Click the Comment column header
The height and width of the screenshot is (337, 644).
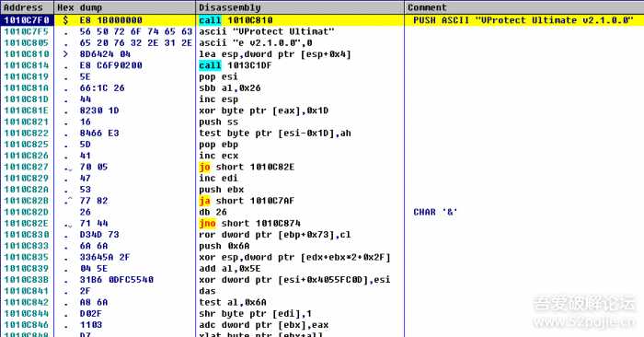(524, 7)
